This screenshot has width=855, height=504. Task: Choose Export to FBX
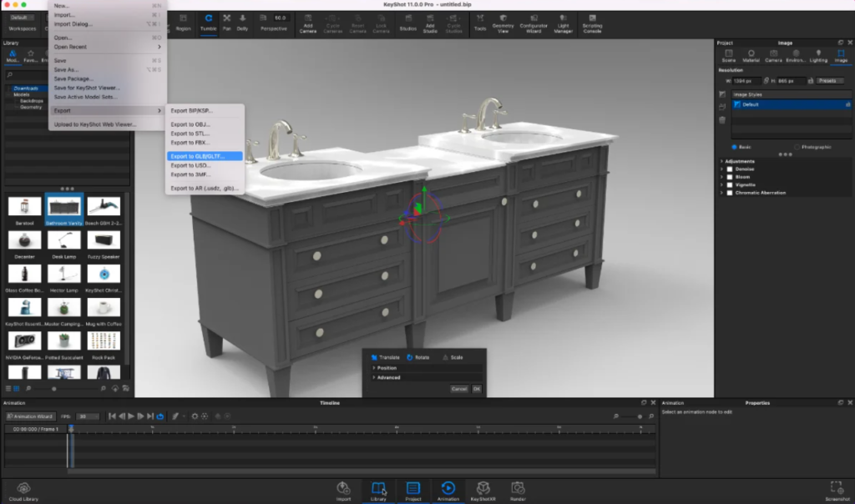pyautogui.click(x=205, y=143)
